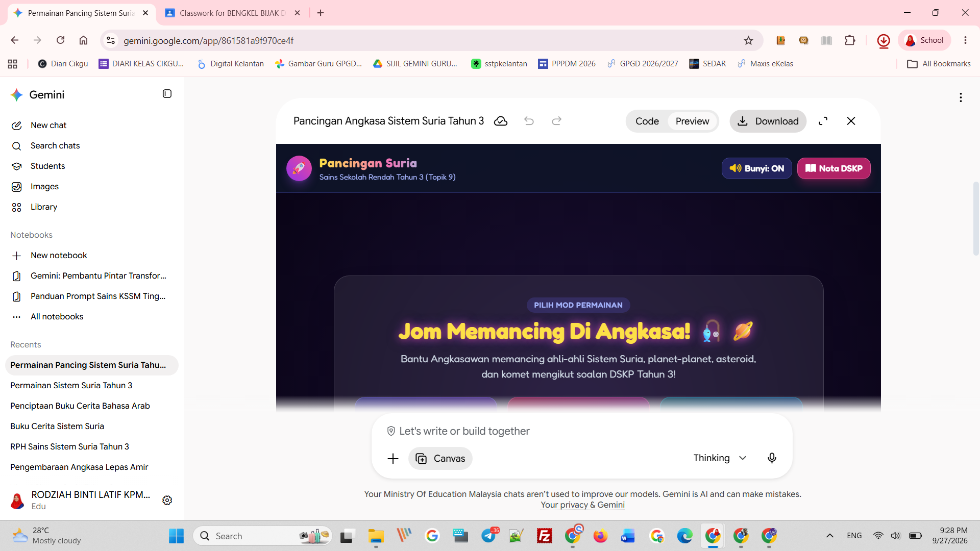Viewport: 980px width, 551px height.
Task: Open Nota DSKP notes
Action: [834, 168]
